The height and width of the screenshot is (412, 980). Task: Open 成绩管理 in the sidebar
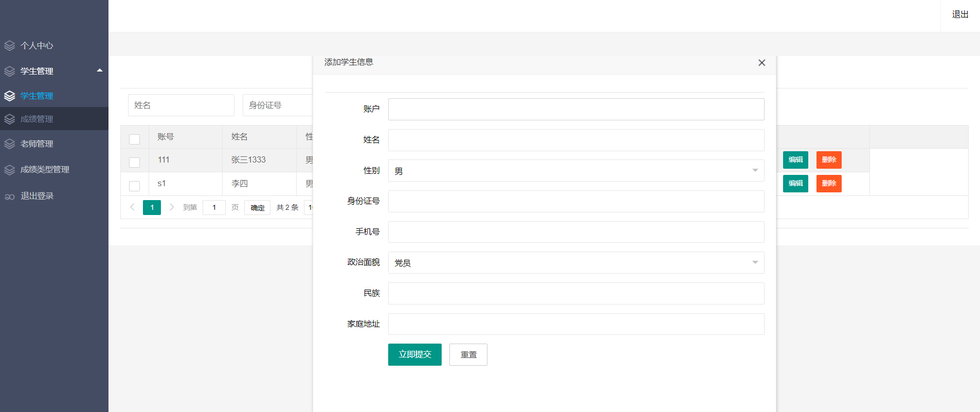37,119
